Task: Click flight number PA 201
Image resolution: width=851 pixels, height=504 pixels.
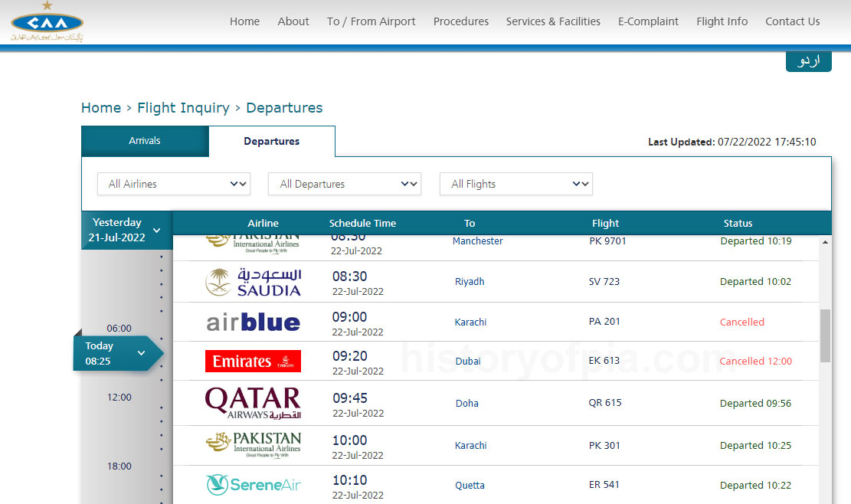Action: click(604, 322)
